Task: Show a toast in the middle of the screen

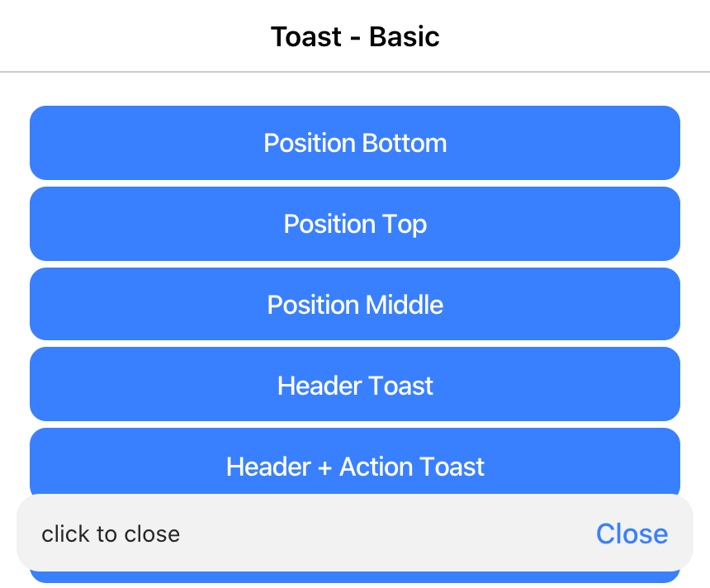Action: click(355, 304)
